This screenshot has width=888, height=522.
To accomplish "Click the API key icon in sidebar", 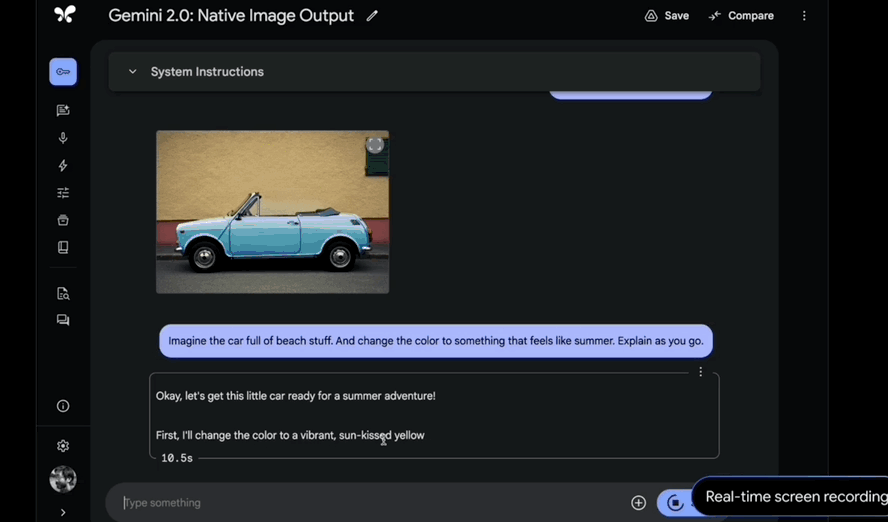I will pyautogui.click(x=63, y=72).
